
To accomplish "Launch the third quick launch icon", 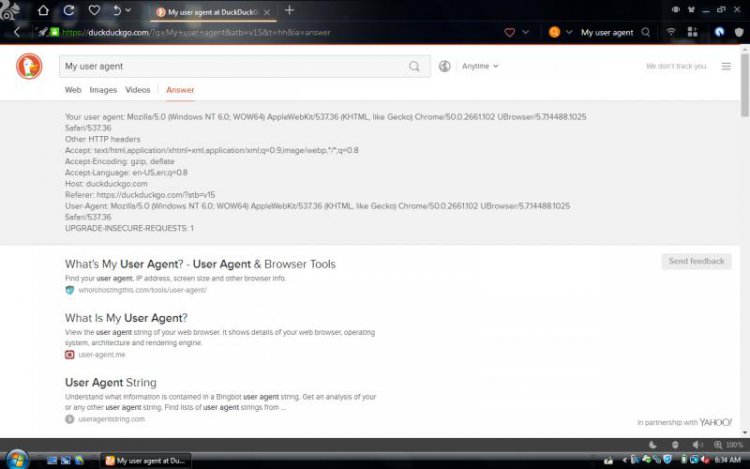I will [79, 460].
